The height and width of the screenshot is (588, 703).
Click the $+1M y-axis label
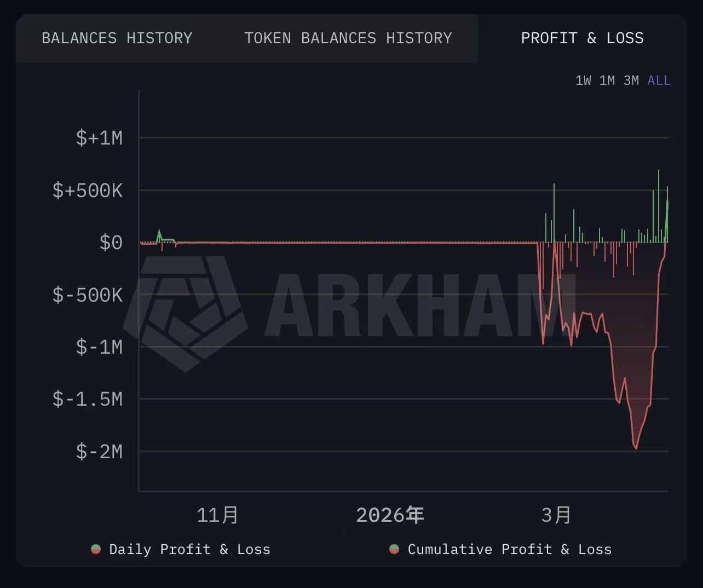(99, 138)
